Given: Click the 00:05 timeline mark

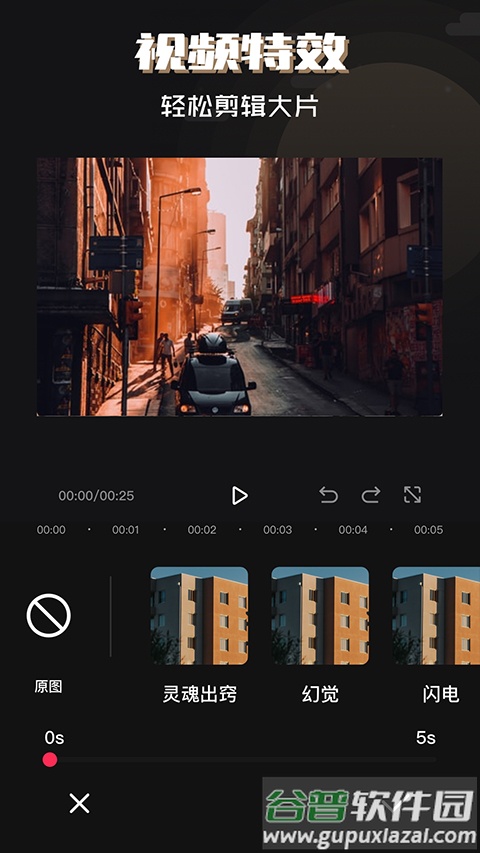Looking at the screenshot, I should [428, 530].
